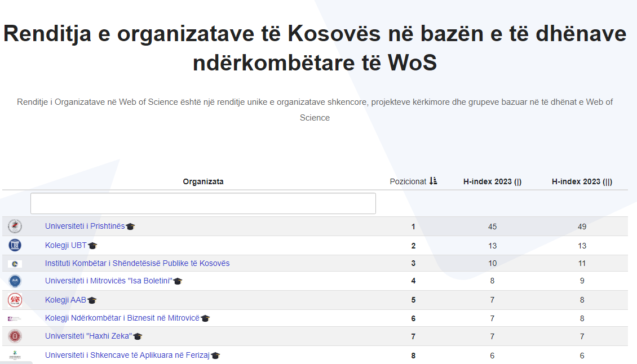Screen dimensions: 637x364
Task: Click sort icon next to Pozicionat
Action: click(433, 181)
